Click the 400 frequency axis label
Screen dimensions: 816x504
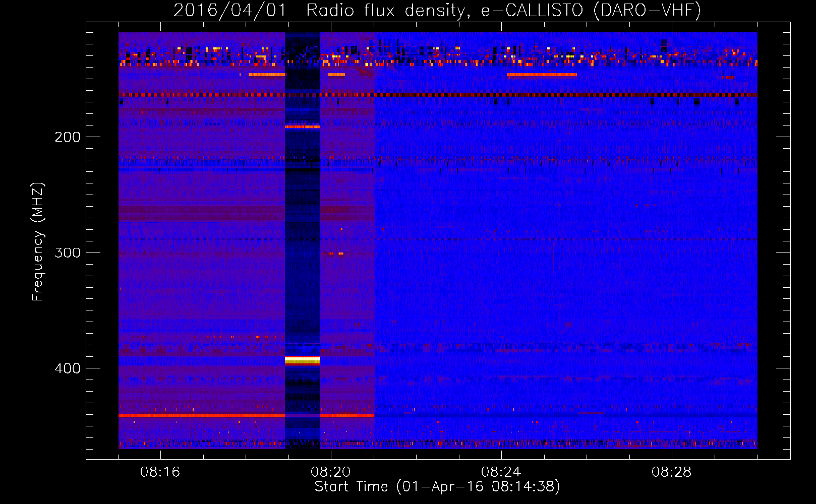tap(68, 368)
